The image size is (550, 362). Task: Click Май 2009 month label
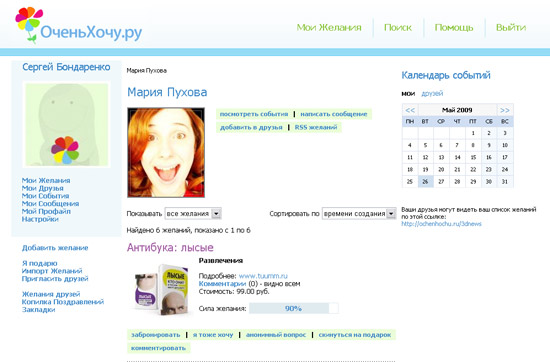(x=457, y=110)
